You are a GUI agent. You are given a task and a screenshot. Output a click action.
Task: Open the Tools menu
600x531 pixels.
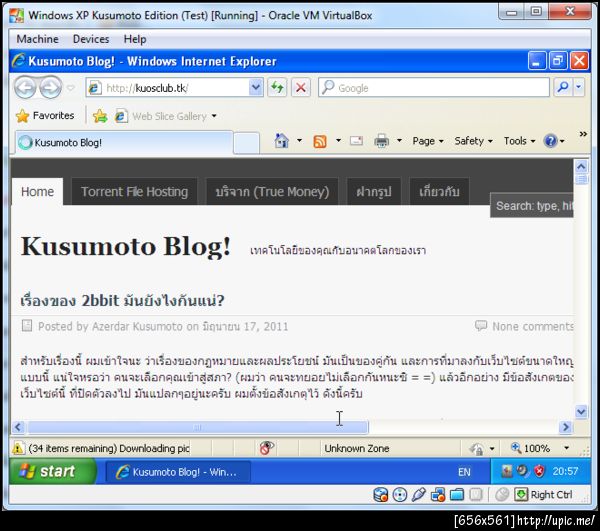519,141
